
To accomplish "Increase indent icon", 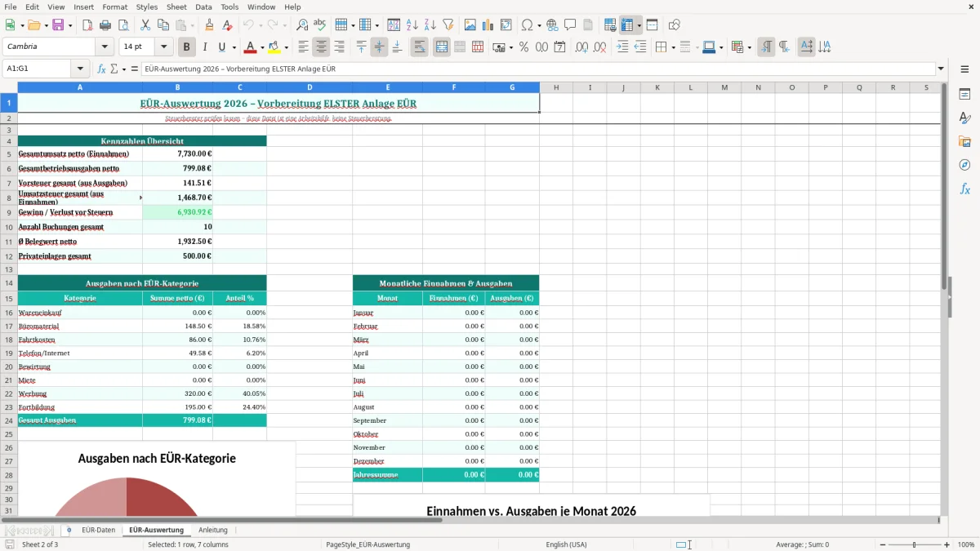I will pos(622,47).
